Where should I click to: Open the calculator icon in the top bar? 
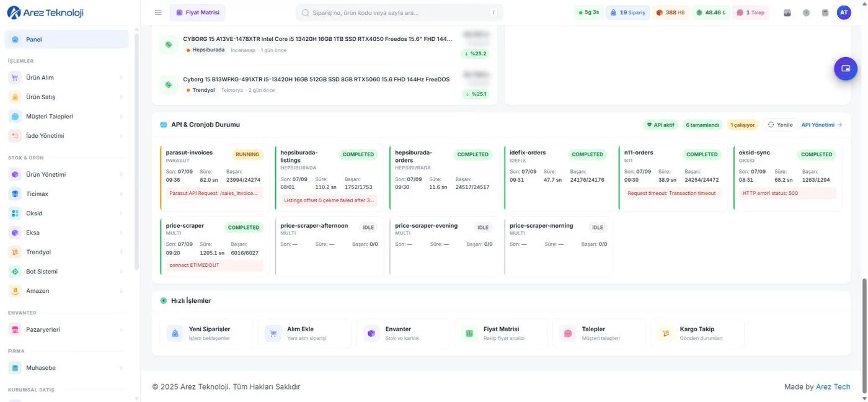click(x=825, y=12)
